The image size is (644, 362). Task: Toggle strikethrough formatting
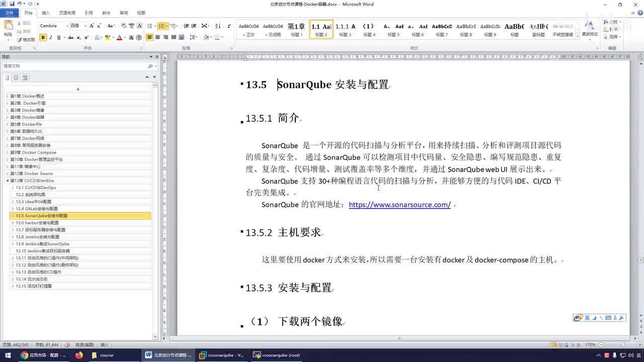(70, 38)
